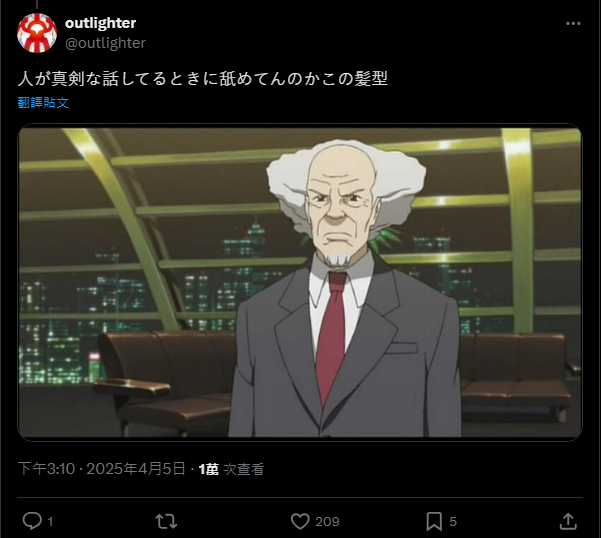Click the Japanese tweet text body
601x538 pixels.
click(x=203, y=79)
